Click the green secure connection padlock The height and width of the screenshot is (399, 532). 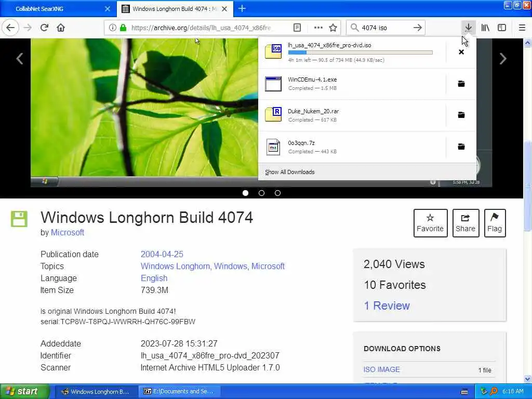coord(123,28)
